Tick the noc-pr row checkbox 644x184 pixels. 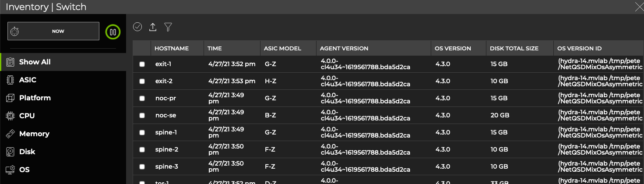[142, 99]
